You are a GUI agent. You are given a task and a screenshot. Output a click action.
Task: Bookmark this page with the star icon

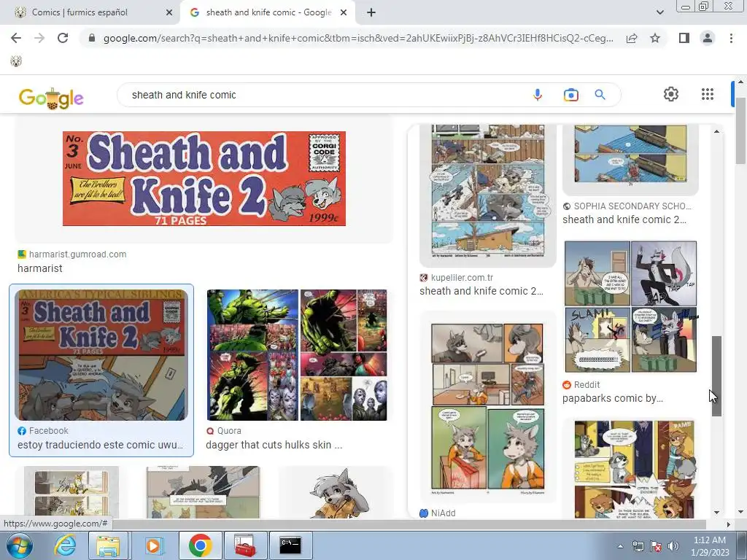655,38
